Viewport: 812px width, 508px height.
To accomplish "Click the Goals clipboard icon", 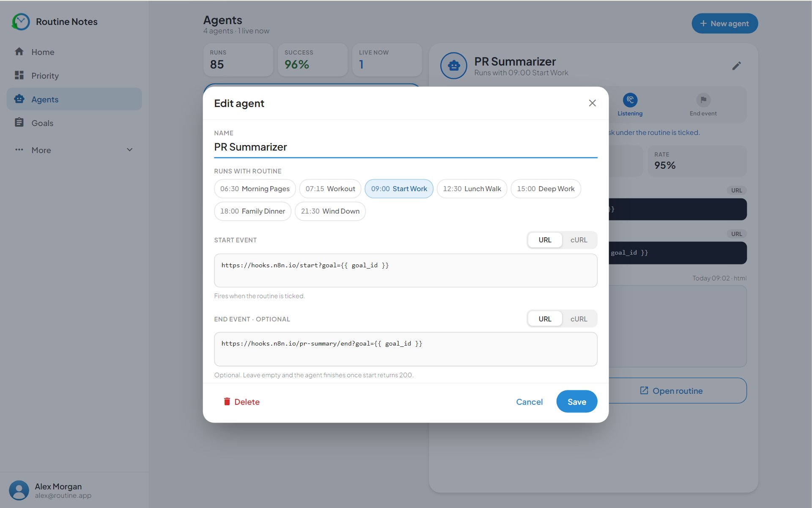I will [19, 123].
